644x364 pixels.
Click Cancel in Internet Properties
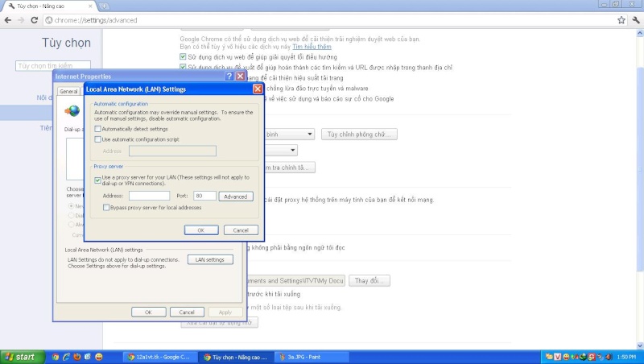pyautogui.click(x=187, y=312)
